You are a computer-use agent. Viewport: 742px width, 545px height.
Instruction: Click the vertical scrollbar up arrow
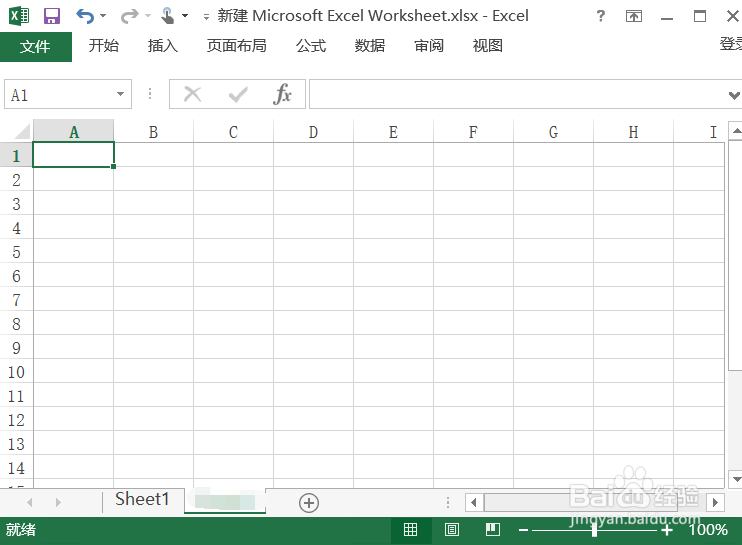point(736,131)
